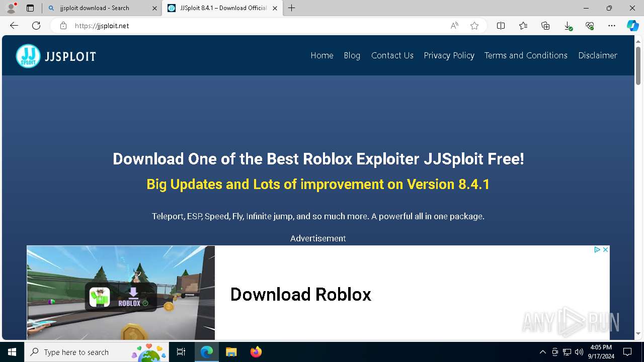644x362 pixels.
Task: Open the clock and calendar
Action: point(601,352)
